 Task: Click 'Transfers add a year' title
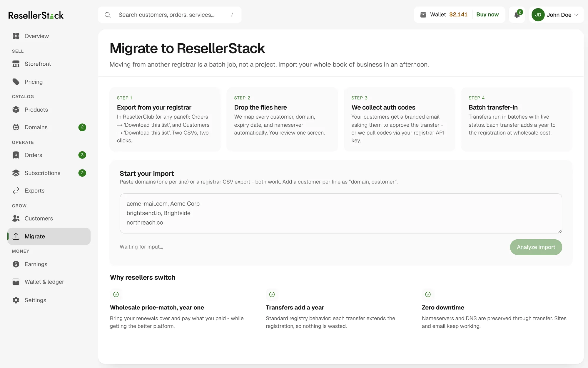coord(295,307)
